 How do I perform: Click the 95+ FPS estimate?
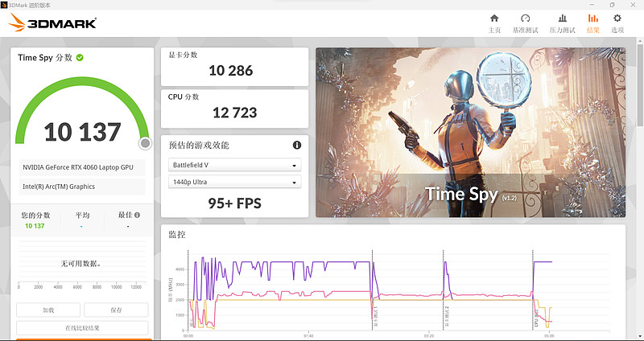[234, 203]
